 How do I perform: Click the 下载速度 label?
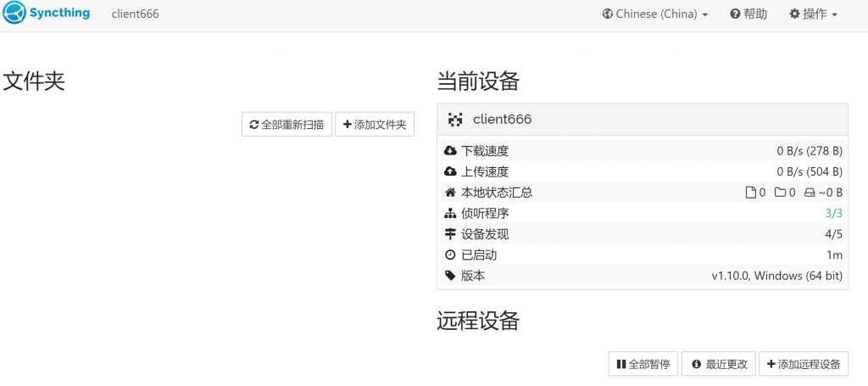(x=485, y=151)
